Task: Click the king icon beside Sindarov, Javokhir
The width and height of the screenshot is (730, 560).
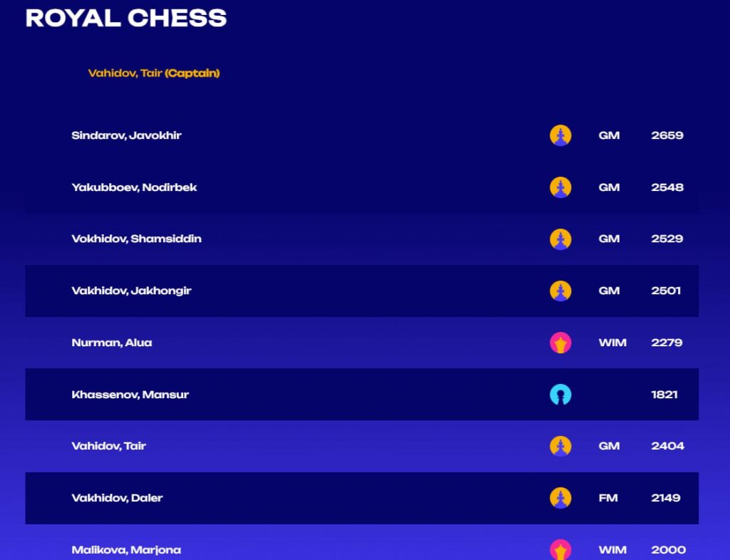Action: coord(560,135)
